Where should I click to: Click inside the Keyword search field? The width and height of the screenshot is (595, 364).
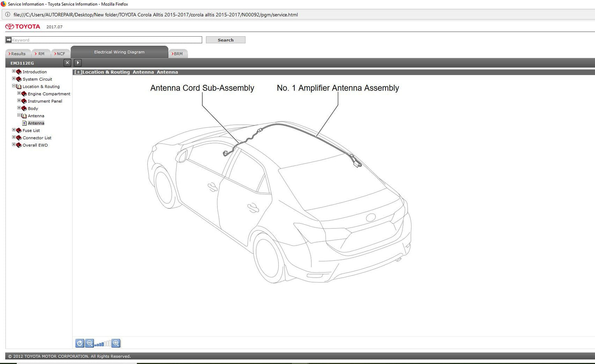click(x=103, y=40)
